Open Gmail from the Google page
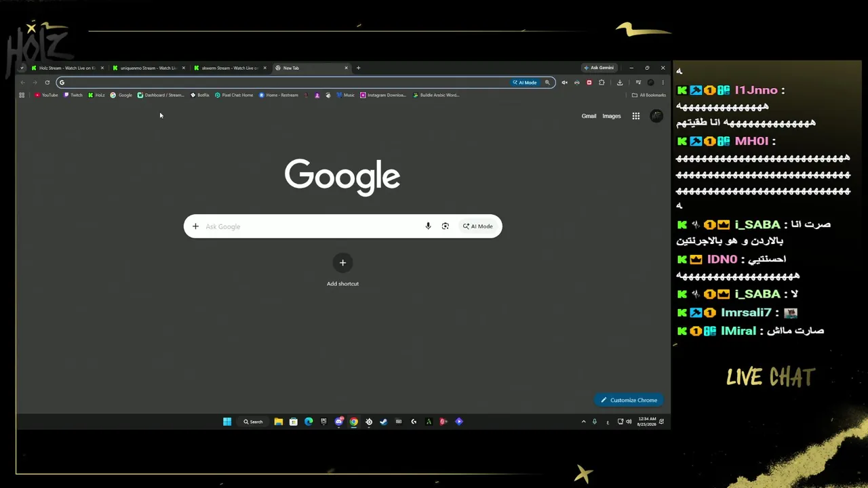The height and width of the screenshot is (488, 868). [589, 116]
